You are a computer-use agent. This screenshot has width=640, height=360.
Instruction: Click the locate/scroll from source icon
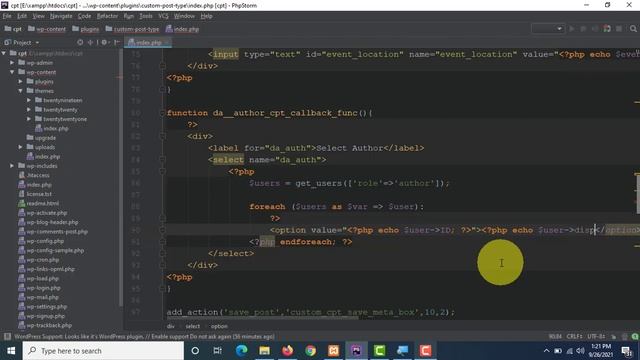(x=80, y=42)
